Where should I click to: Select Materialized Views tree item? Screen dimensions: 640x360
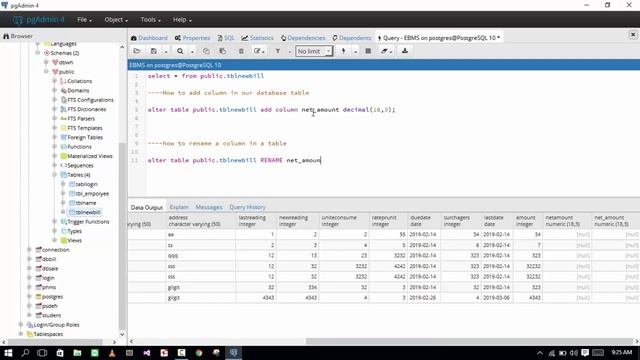[87, 156]
